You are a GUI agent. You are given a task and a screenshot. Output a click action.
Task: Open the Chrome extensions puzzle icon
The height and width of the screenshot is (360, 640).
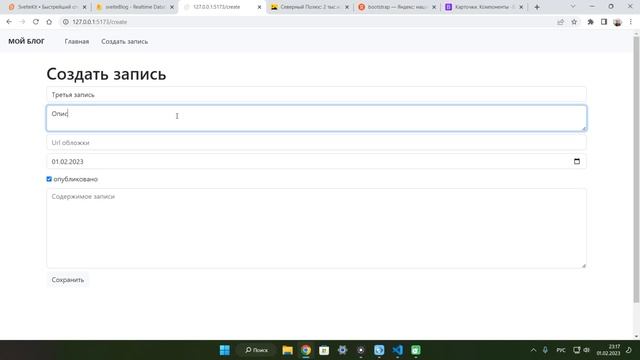[590, 22]
